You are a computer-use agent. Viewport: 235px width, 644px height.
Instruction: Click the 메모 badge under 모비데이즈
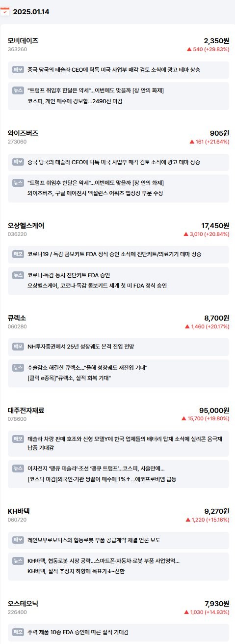[18, 69]
